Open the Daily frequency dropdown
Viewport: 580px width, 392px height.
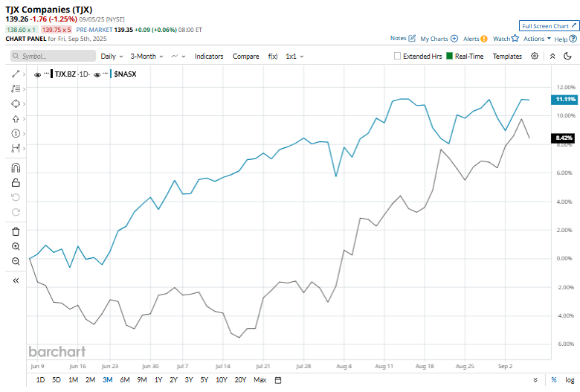pyautogui.click(x=112, y=57)
